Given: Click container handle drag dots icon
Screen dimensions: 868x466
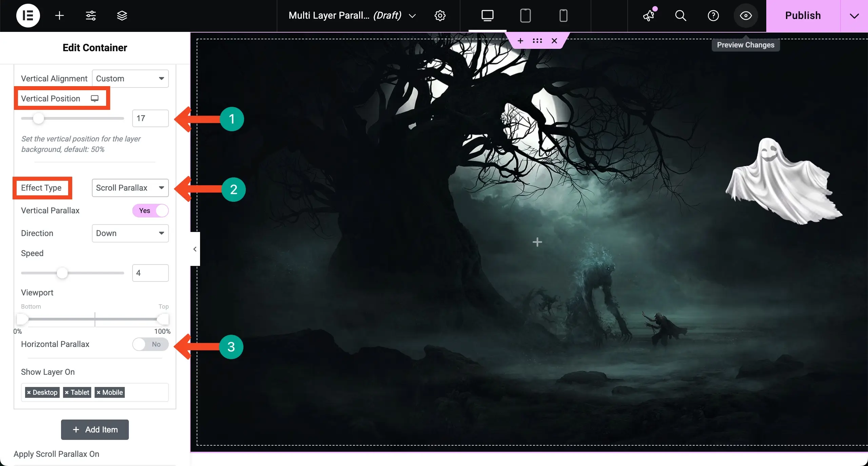Looking at the screenshot, I should [537, 41].
